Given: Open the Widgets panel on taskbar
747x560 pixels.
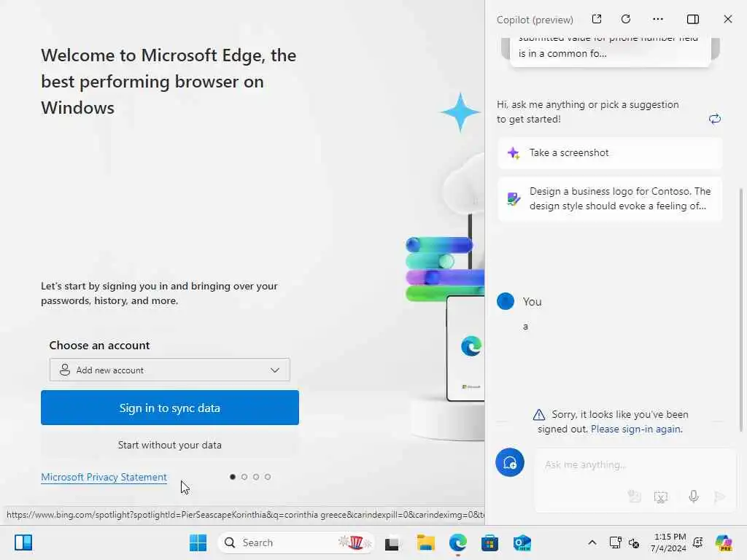Looking at the screenshot, I should [x=23, y=542].
